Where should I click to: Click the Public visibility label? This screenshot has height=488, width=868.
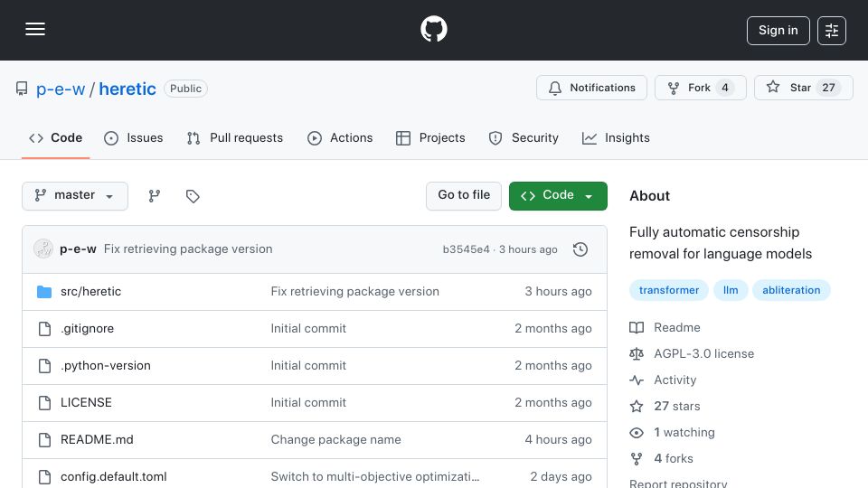pos(185,89)
